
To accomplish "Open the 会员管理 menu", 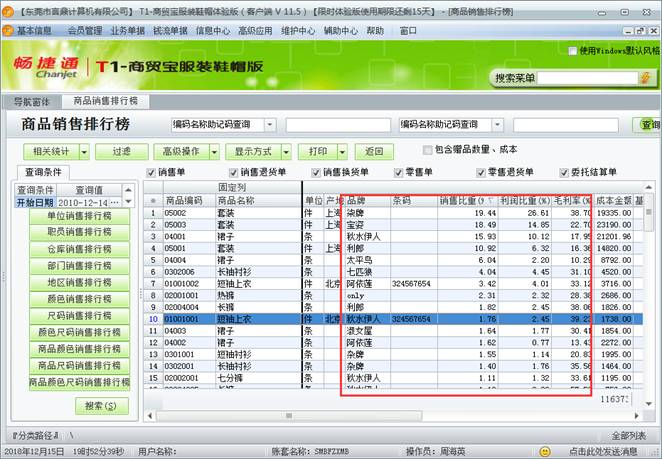I will click(x=85, y=31).
